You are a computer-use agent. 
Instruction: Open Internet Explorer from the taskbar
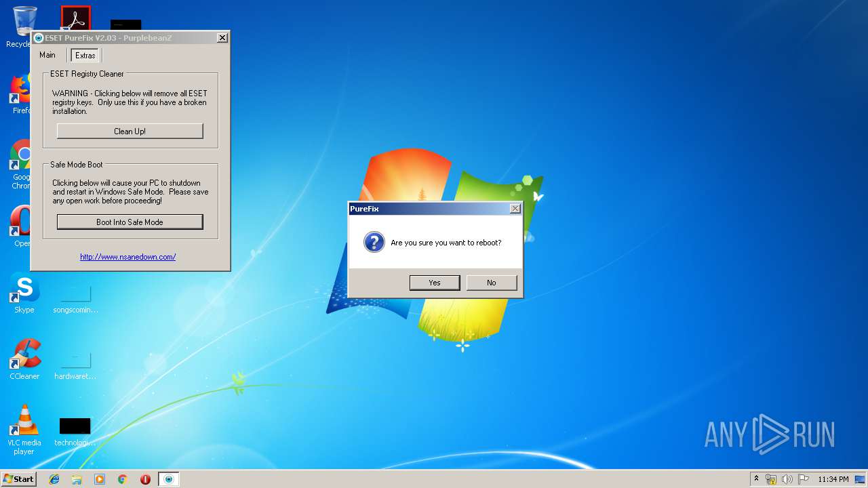pyautogui.click(x=54, y=479)
